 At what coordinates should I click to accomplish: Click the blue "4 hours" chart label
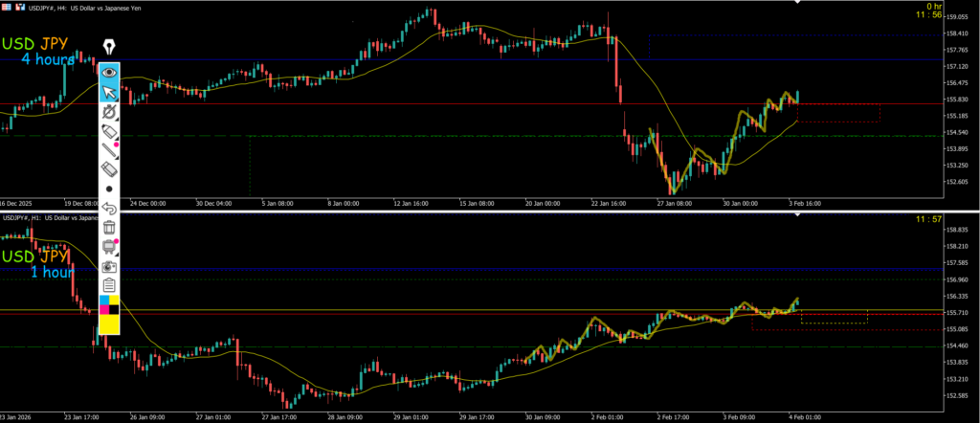pyautogui.click(x=54, y=59)
